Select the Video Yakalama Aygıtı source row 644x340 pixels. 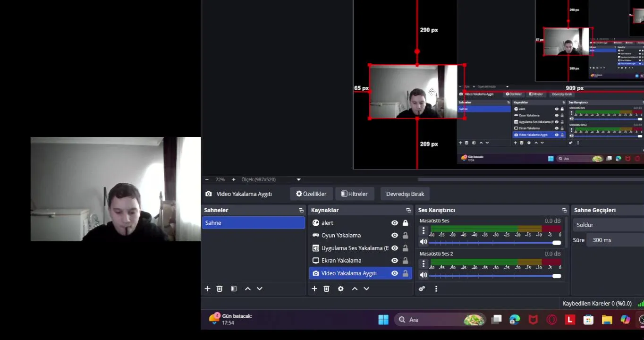[x=360, y=273]
